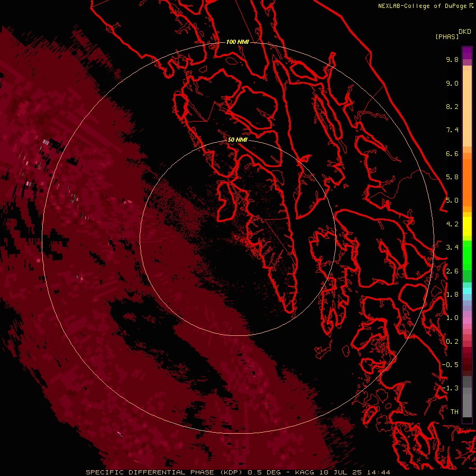
Task: Click the purple top segment of color bar
Action: click(467, 53)
